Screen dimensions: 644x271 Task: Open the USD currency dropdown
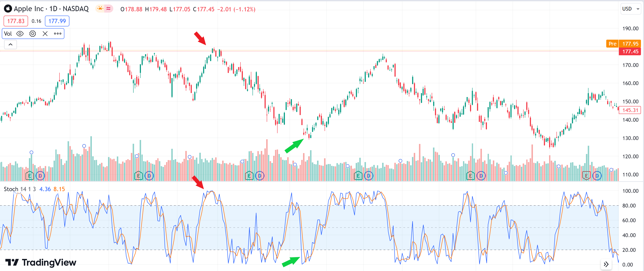631,9
